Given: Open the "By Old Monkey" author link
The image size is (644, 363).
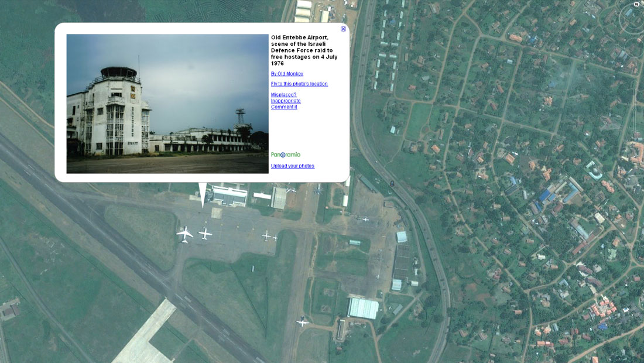Looking at the screenshot, I should coord(287,74).
